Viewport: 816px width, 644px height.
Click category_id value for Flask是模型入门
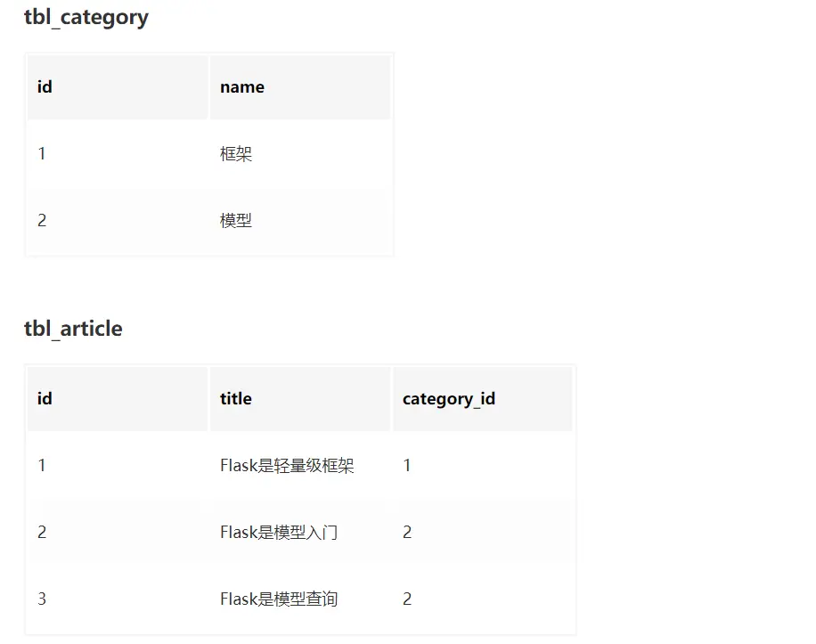(483, 532)
